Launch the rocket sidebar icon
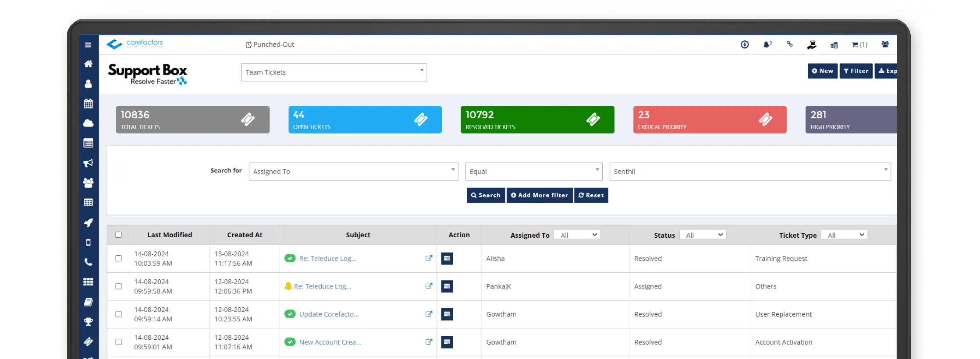The width and height of the screenshot is (980, 359). pos(88,222)
